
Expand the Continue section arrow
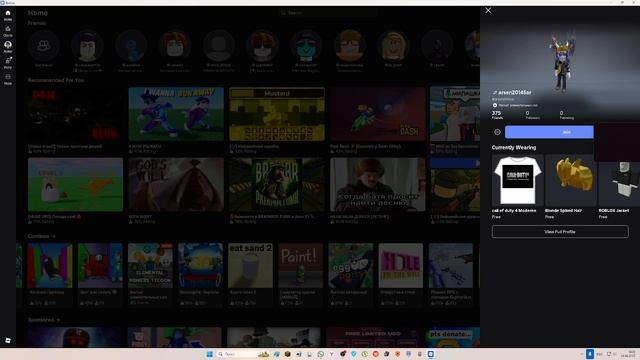click(x=53, y=236)
